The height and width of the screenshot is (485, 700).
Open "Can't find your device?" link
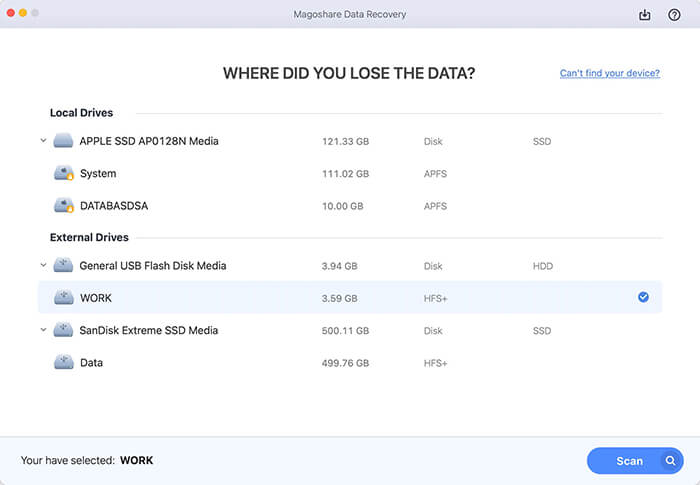609,73
